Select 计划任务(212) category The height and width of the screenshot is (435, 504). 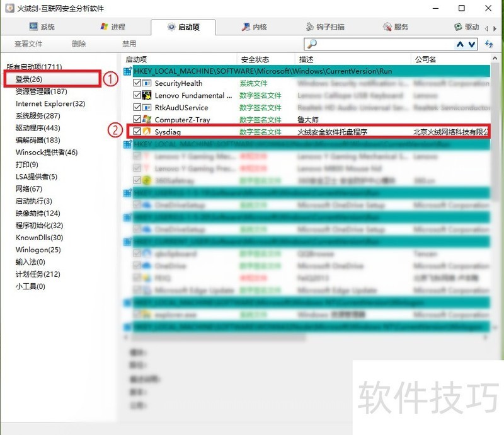pos(38,274)
